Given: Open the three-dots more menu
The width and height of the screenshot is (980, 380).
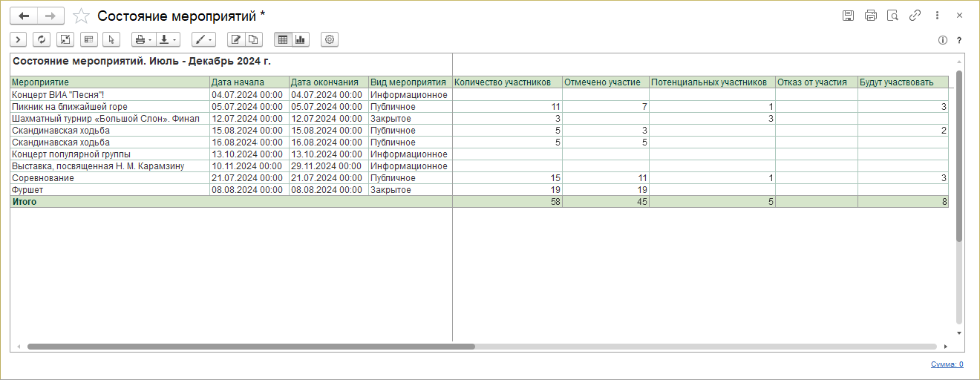Looking at the screenshot, I should 938,16.
